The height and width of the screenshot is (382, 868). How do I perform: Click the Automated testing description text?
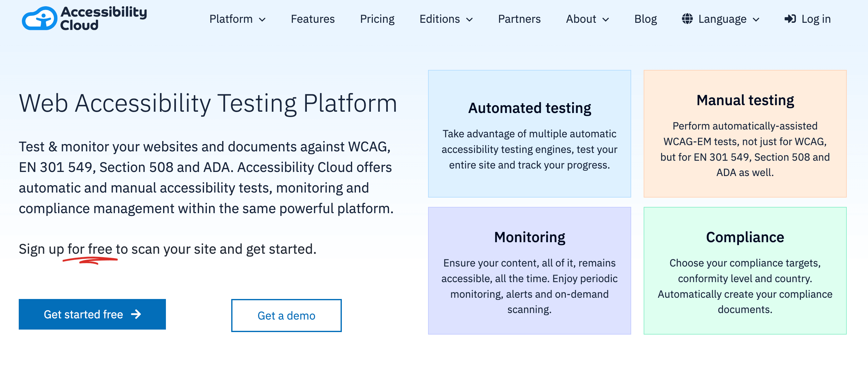[x=529, y=149]
